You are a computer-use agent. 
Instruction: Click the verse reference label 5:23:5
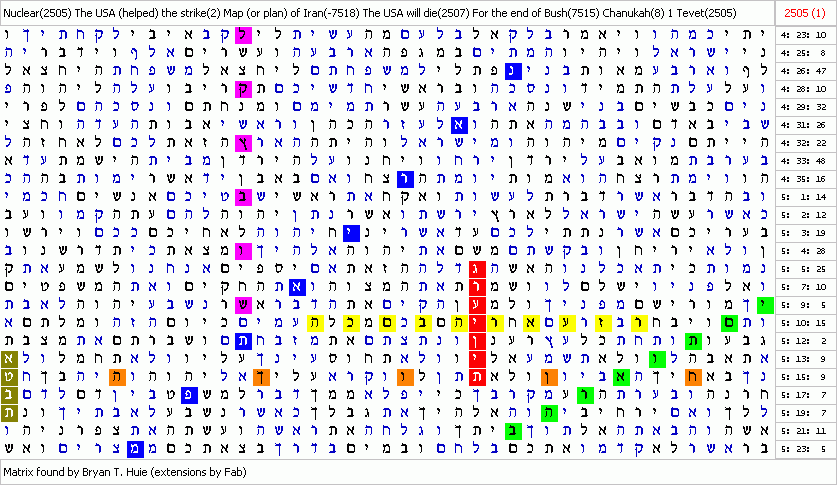[805, 449]
